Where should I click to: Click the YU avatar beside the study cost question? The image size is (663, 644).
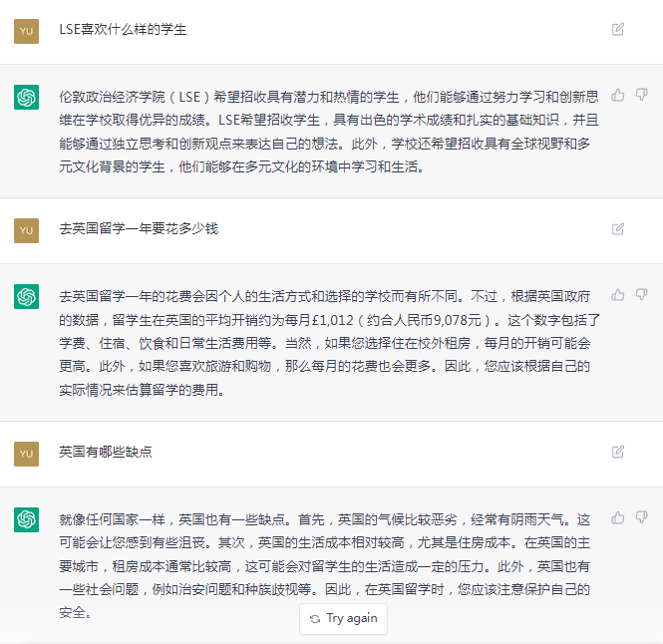[x=26, y=230]
